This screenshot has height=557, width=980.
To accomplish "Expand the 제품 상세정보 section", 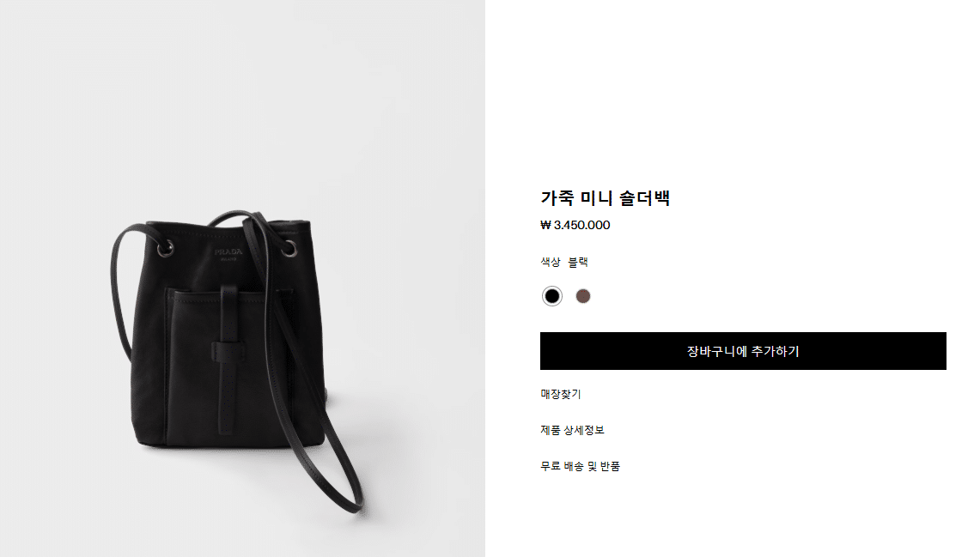I will 573,430.
